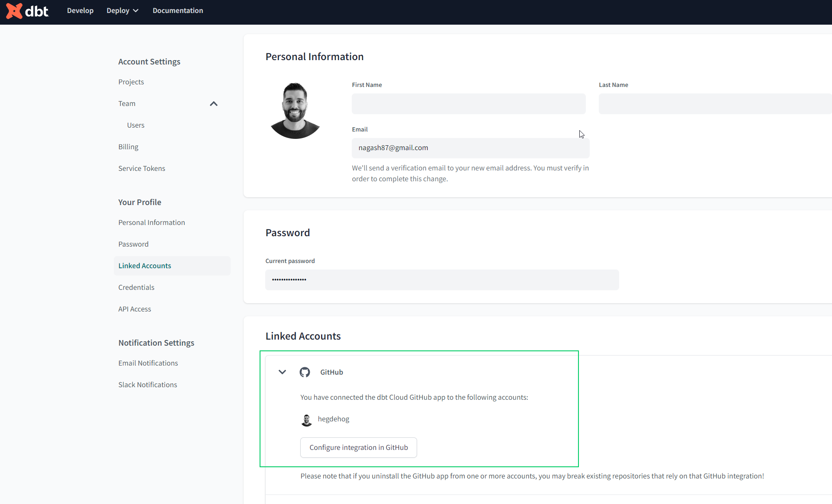Click the Account Settings sidebar heading
The image size is (832, 504).
[149, 61]
